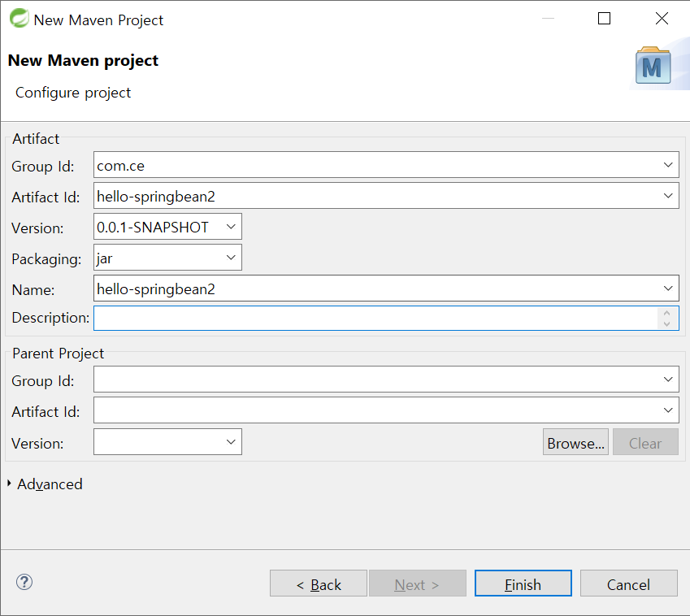The width and height of the screenshot is (690, 616).
Task: Click the Browse... button
Action: pyautogui.click(x=575, y=442)
